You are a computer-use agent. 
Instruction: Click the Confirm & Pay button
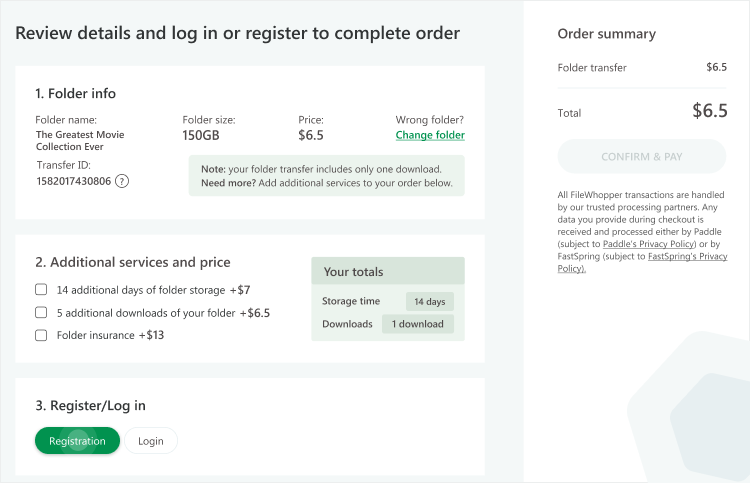coord(641,156)
